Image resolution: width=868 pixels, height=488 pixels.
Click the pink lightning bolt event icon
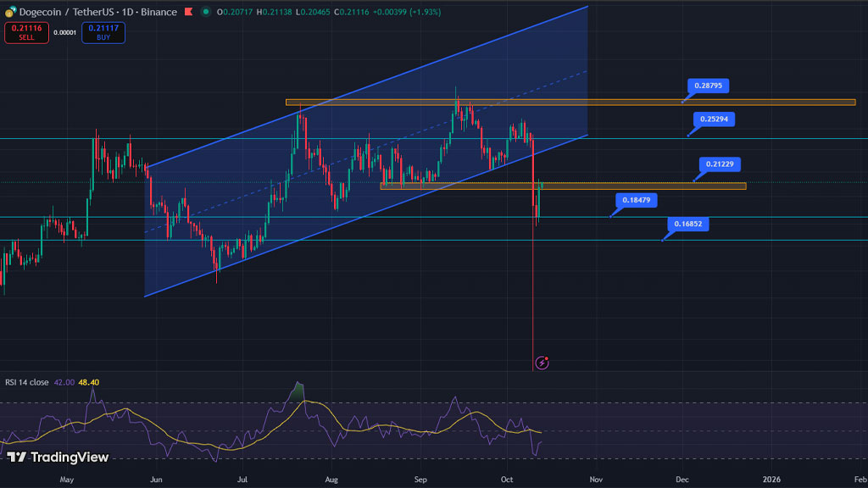[x=542, y=363]
